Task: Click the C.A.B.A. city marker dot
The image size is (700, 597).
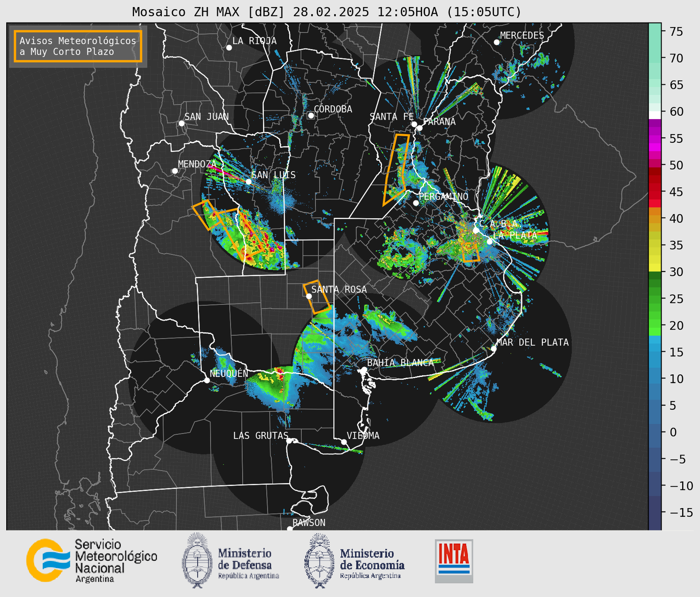Action: point(476,230)
